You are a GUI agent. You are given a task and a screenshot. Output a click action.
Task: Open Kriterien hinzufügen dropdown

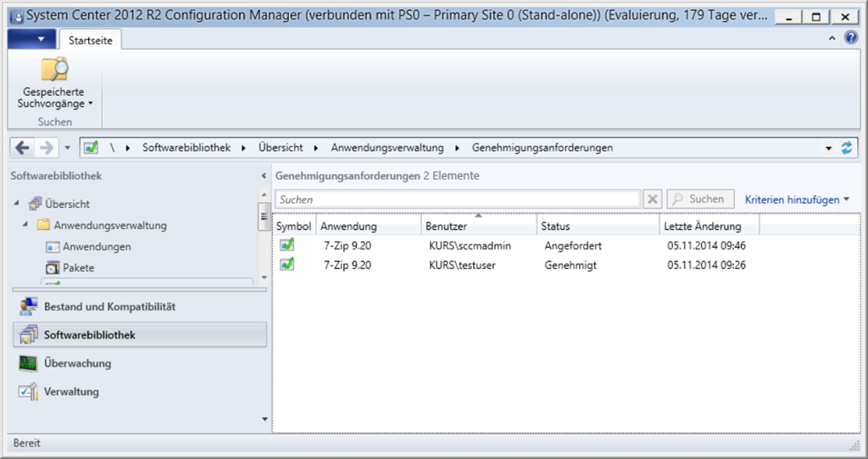(797, 199)
